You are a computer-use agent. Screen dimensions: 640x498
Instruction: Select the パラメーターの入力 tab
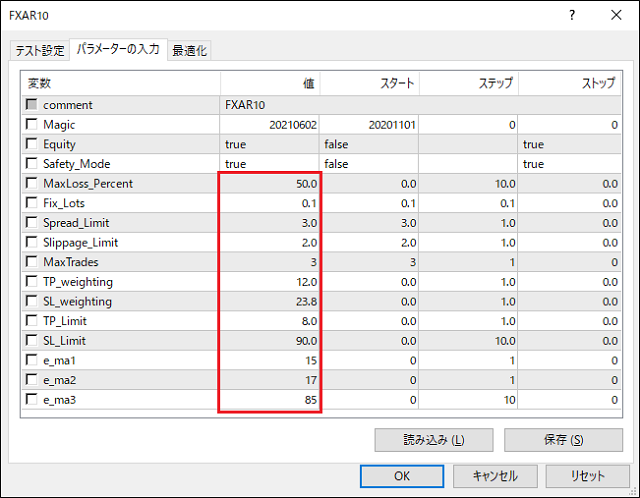[118, 49]
